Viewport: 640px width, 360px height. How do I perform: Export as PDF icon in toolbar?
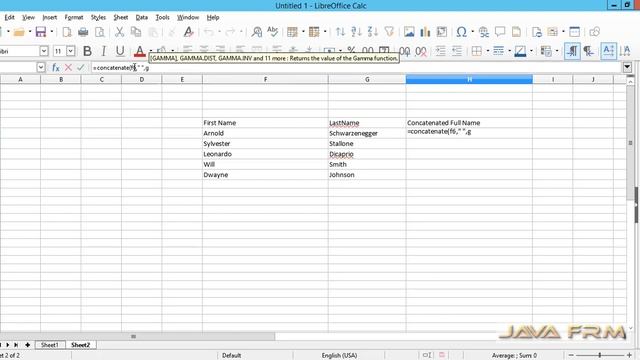tap(67, 32)
